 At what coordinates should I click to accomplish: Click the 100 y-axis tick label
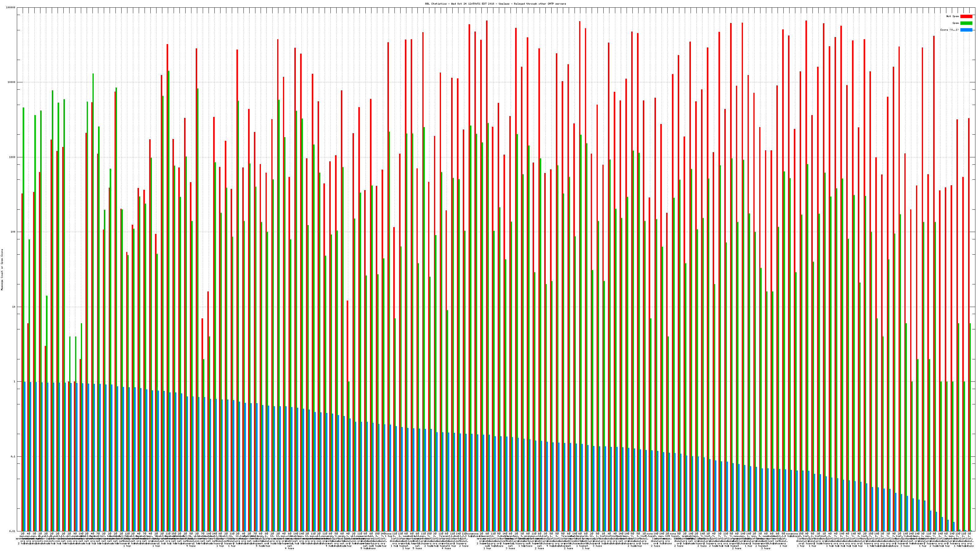[13, 232]
